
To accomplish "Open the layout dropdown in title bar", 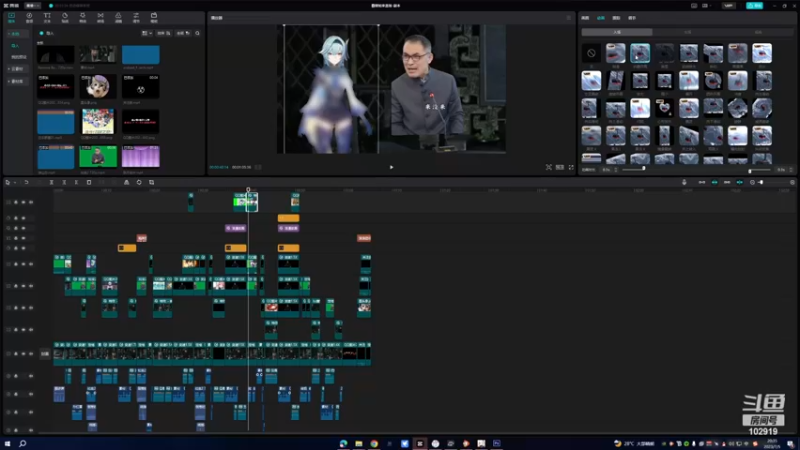I will point(706,6).
